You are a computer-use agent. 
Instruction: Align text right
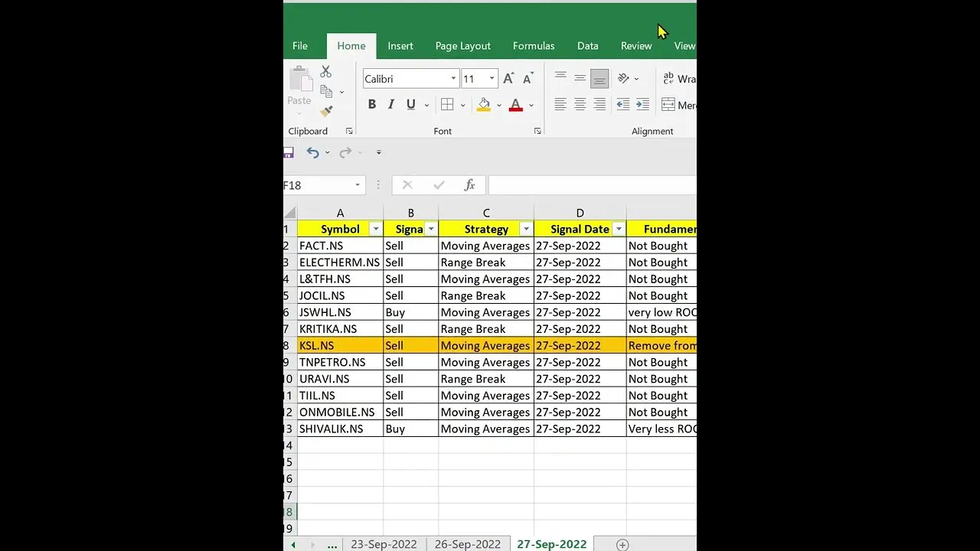coord(599,105)
